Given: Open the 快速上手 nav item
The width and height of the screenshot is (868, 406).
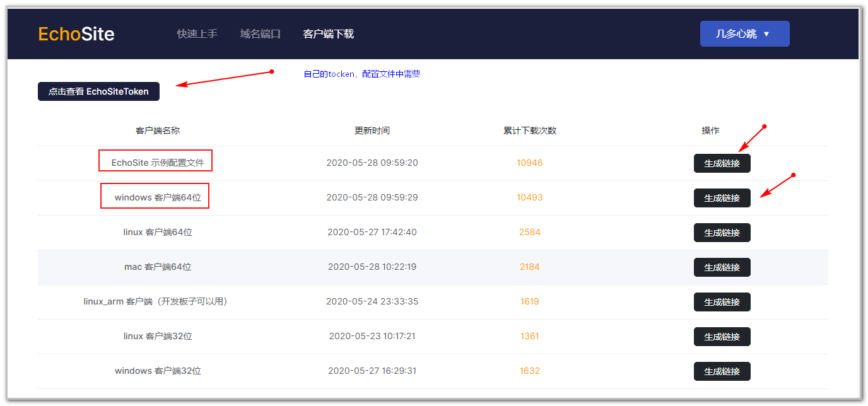Looking at the screenshot, I should (x=197, y=34).
